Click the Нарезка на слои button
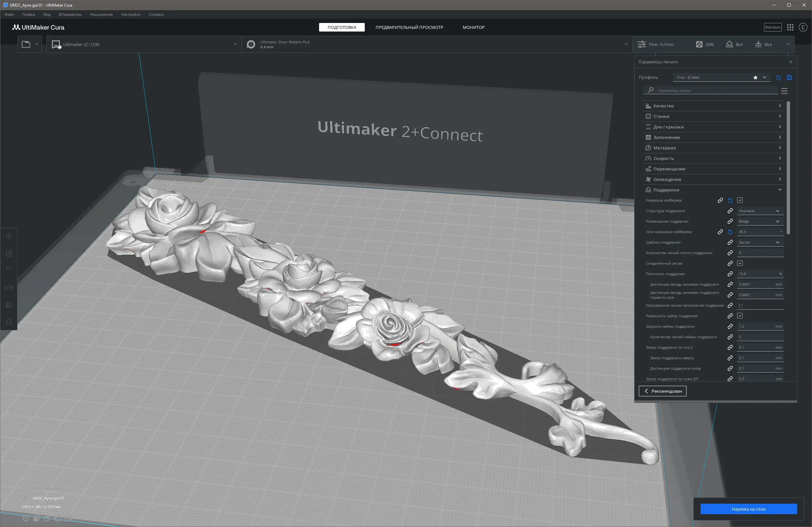 pyautogui.click(x=748, y=509)
